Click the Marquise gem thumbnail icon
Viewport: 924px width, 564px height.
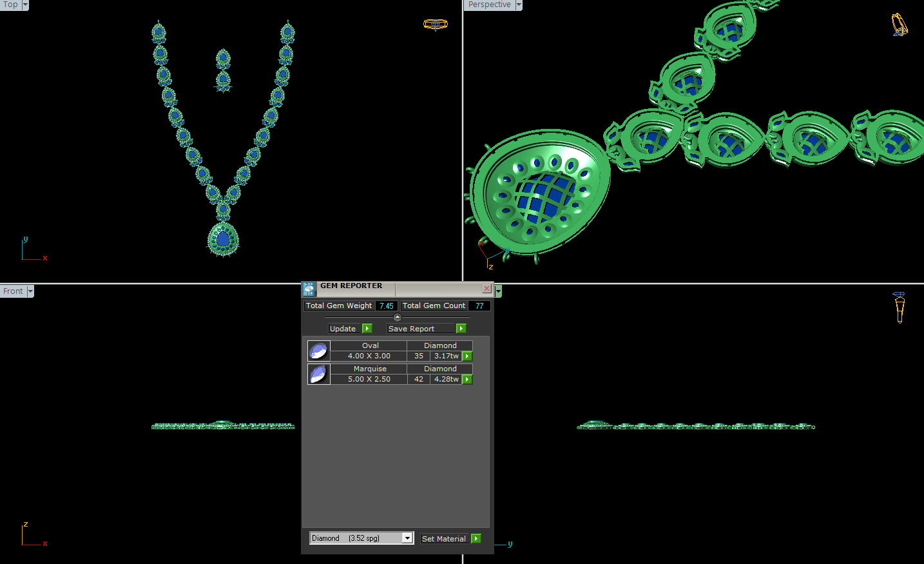pyautogui.click(x=318, y=374)
